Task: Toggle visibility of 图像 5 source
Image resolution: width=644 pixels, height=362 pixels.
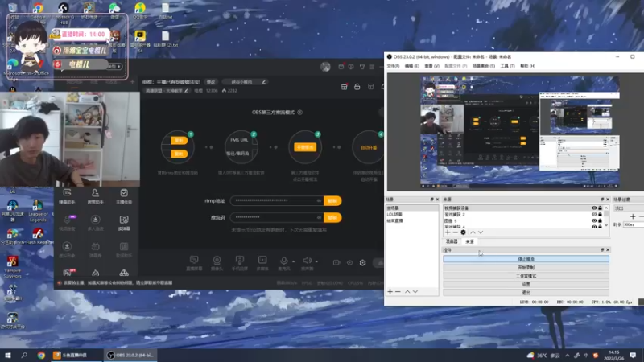Action: (594, 220)
